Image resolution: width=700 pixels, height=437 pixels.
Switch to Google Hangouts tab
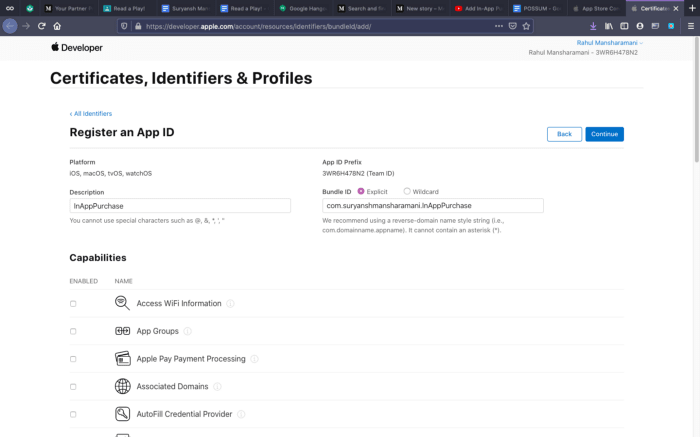tap(303, 8)
